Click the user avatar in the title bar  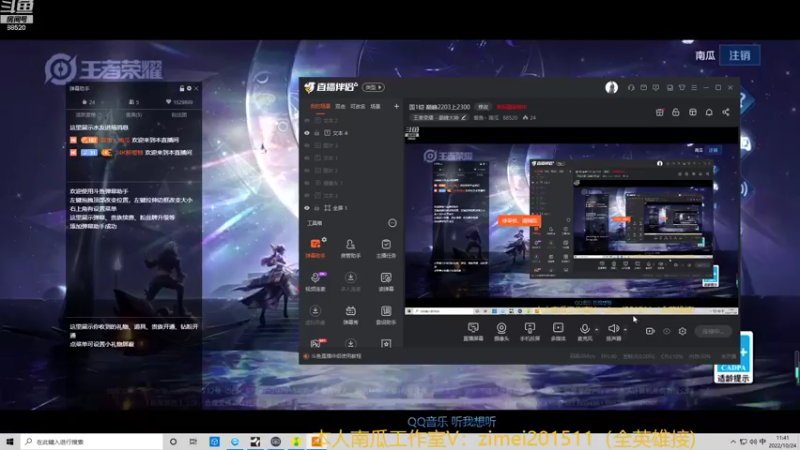[612, 87]
